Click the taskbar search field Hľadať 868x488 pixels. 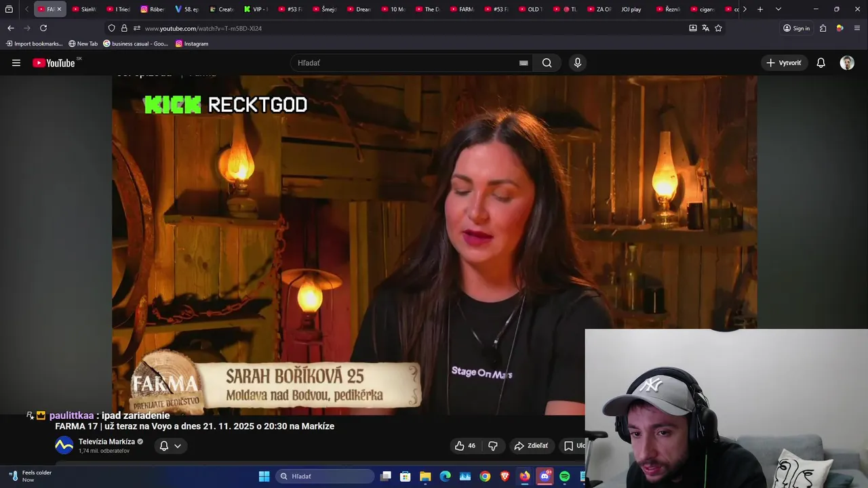(x=325, y=476)
